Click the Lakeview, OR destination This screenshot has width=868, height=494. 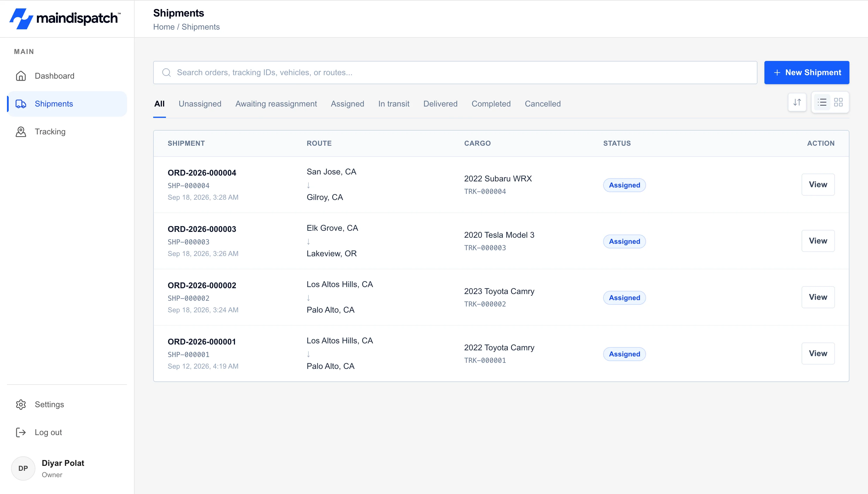332,253
